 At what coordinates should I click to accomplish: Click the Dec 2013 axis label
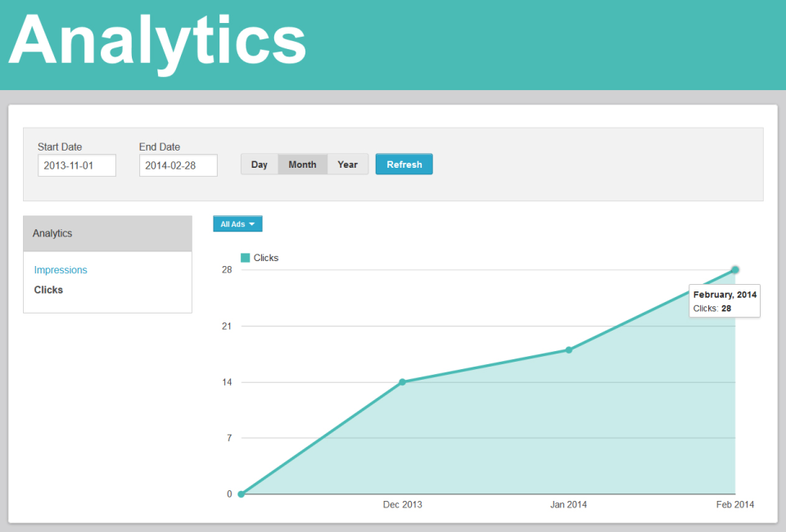pyautogui.click(x=402, y=505)
